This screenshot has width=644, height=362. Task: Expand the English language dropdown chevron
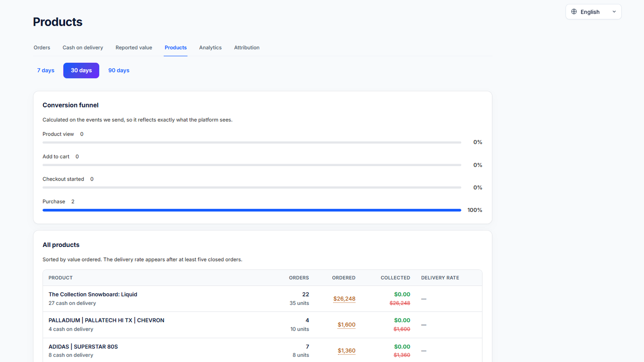click(x=614, y=12)
